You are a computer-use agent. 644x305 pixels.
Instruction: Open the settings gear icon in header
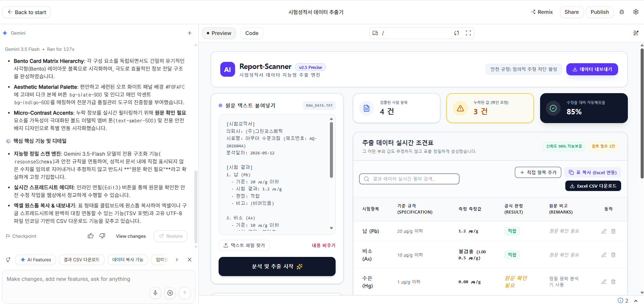coord(636,12)
